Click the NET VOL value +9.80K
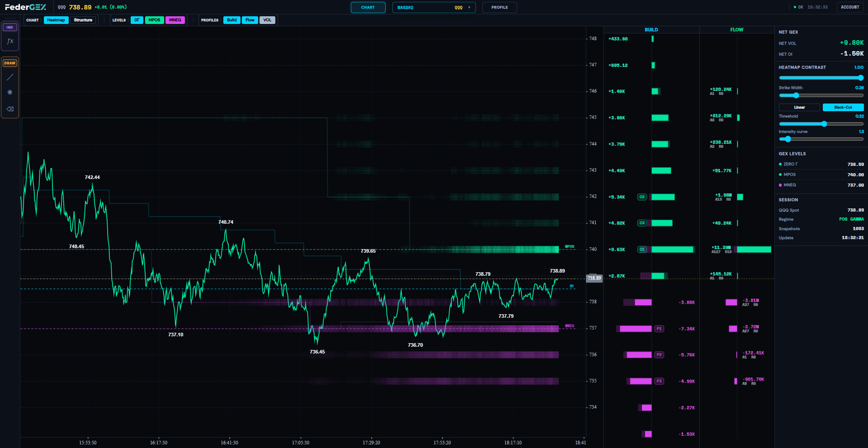Viewport: 868px width, 448px height. pos(852,43)
